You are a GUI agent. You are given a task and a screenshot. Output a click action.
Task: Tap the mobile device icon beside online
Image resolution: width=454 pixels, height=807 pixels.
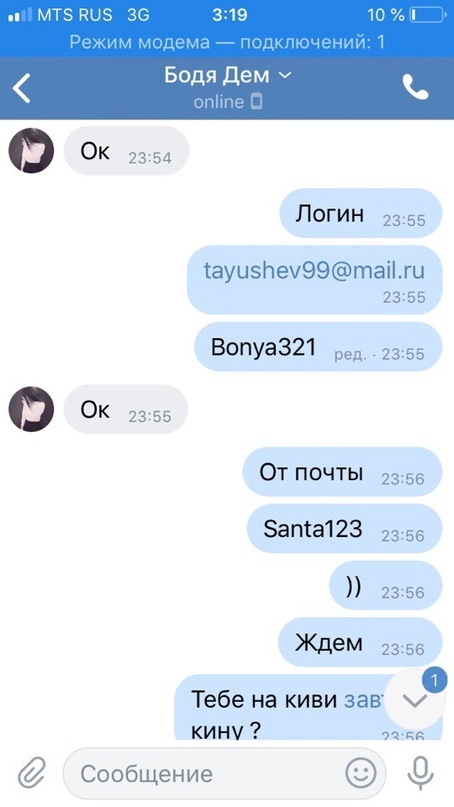[x=256, y=102]
